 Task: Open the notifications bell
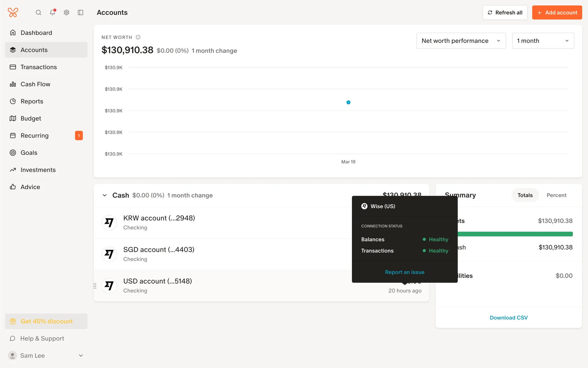[52, 13]
